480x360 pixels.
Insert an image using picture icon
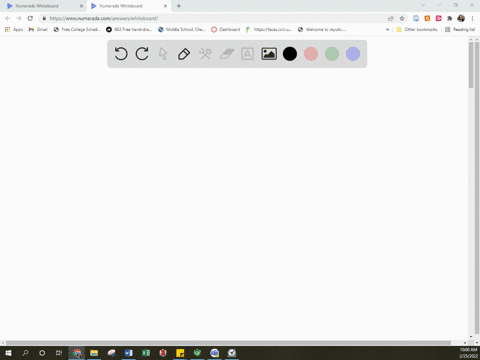(269, 54)
